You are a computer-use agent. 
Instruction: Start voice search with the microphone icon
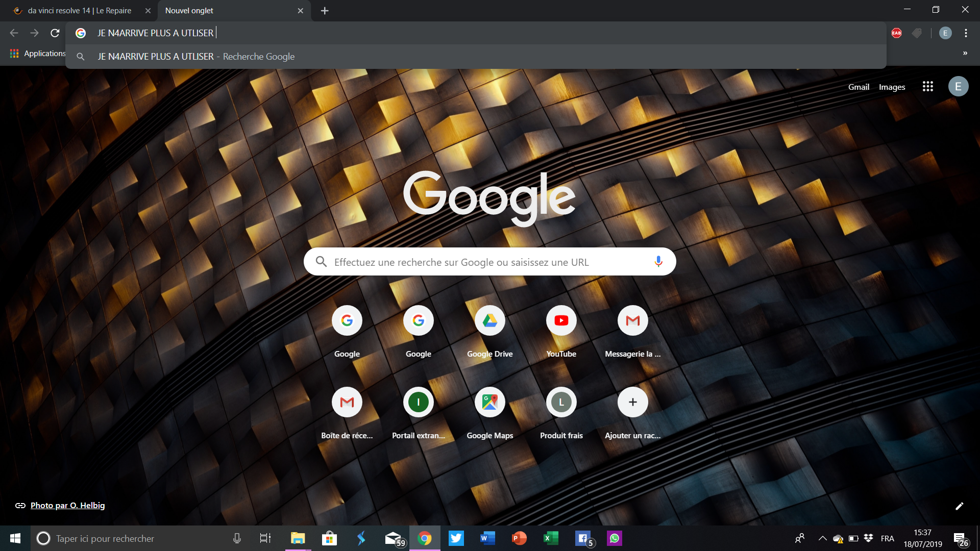point(658,262)
